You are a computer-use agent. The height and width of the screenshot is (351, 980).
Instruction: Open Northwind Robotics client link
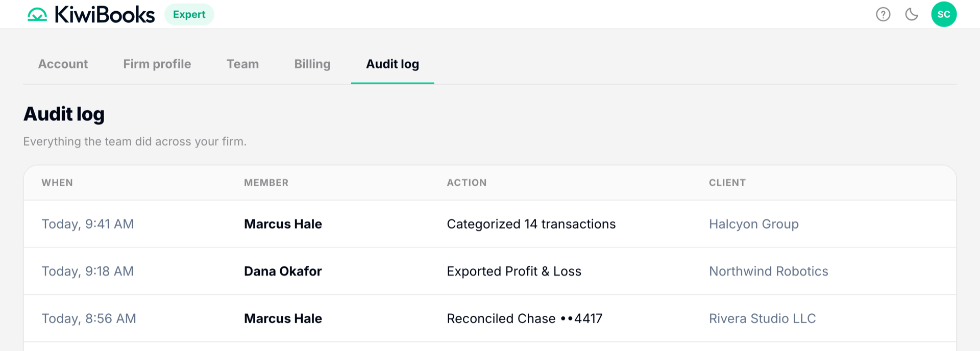[x=769, y=271]
